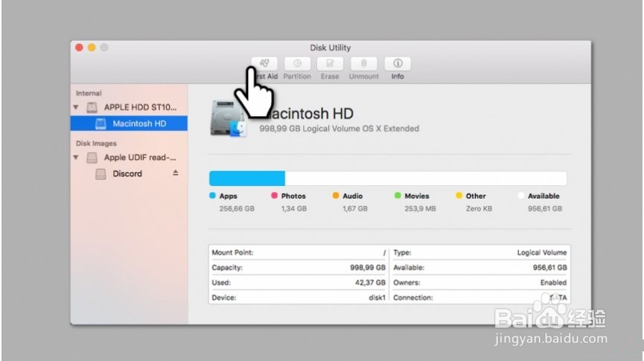Open the Info toolbar icon
This screenshot has height=361, width=644.
click(x=397, y=63)
